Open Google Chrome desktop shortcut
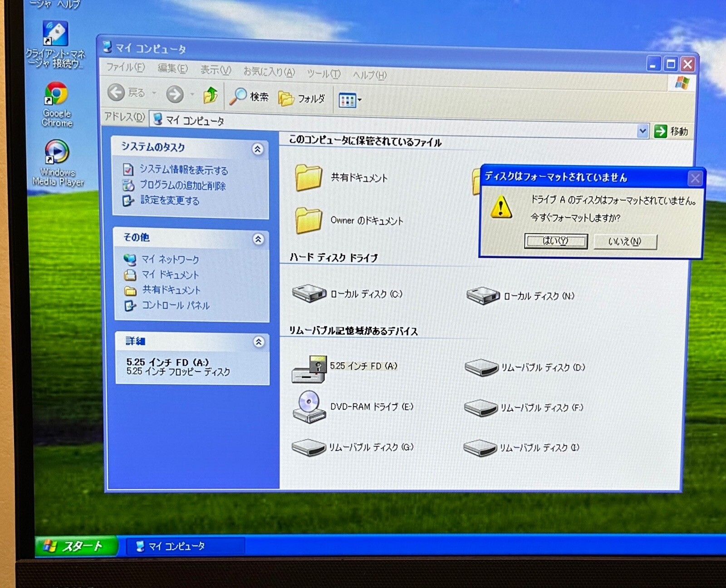This screenshot has height=588, width=726. 57,104
